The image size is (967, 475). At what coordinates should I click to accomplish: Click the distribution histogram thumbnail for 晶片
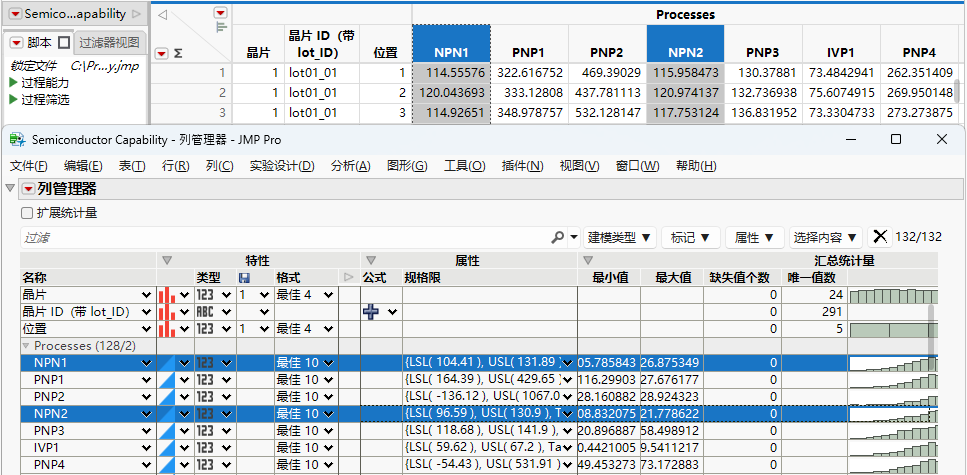(894, 295)
